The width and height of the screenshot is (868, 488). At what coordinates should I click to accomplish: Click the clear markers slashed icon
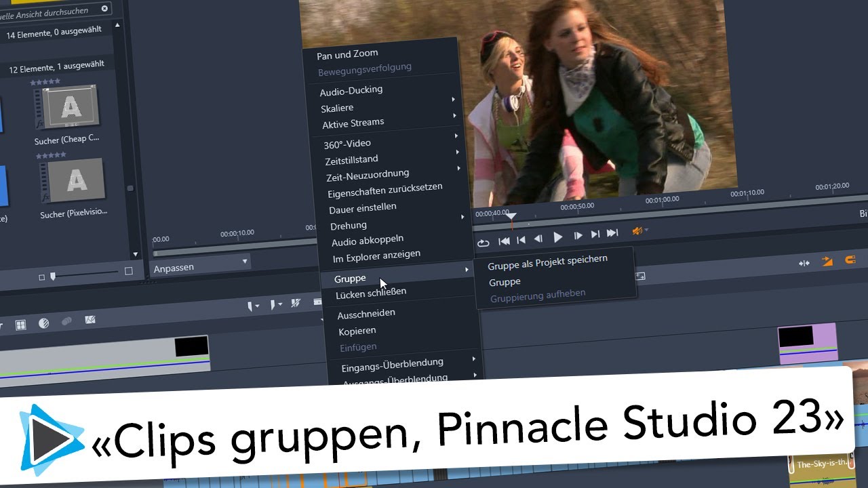tap(296, 303)
